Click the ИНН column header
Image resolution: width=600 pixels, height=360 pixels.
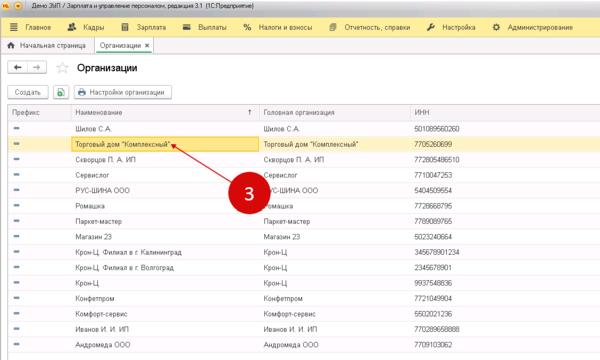pos(505,112)
